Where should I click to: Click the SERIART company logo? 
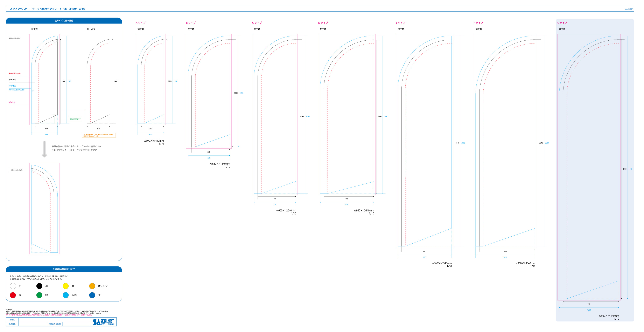click(104, 322)
